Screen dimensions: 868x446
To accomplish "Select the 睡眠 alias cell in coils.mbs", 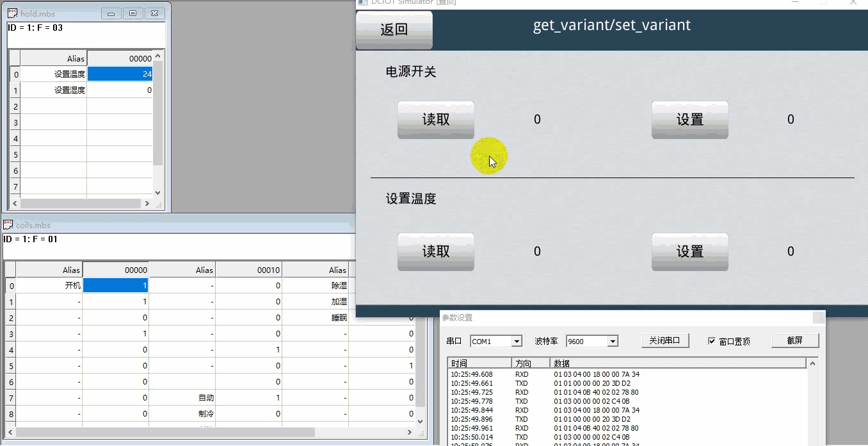I will [x=315, y=318].
